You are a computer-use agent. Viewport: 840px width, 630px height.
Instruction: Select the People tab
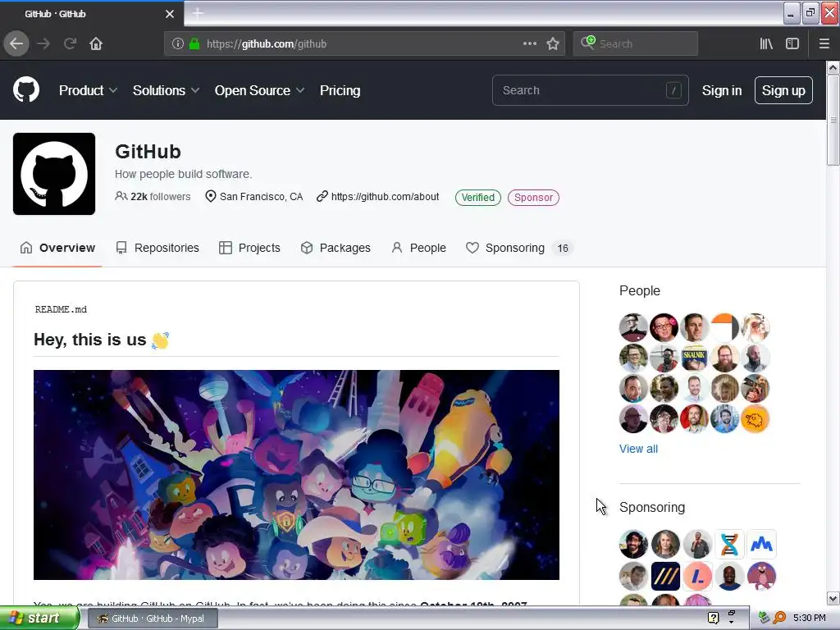click(x=419, y=248)
